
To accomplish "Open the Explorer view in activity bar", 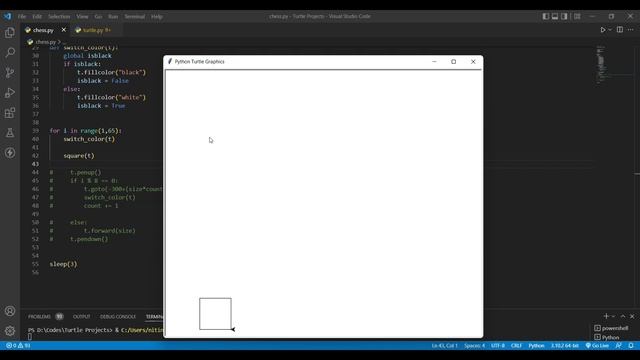I will 10,33.
